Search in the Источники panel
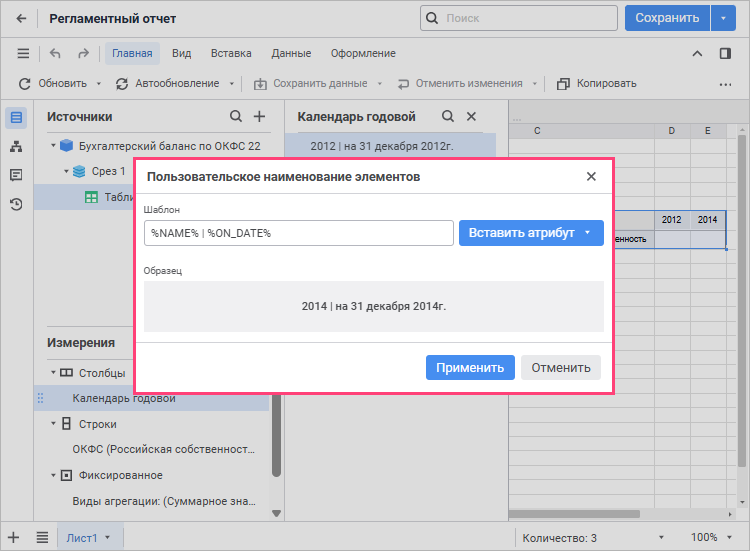750x551 pixels. [236, 116]
